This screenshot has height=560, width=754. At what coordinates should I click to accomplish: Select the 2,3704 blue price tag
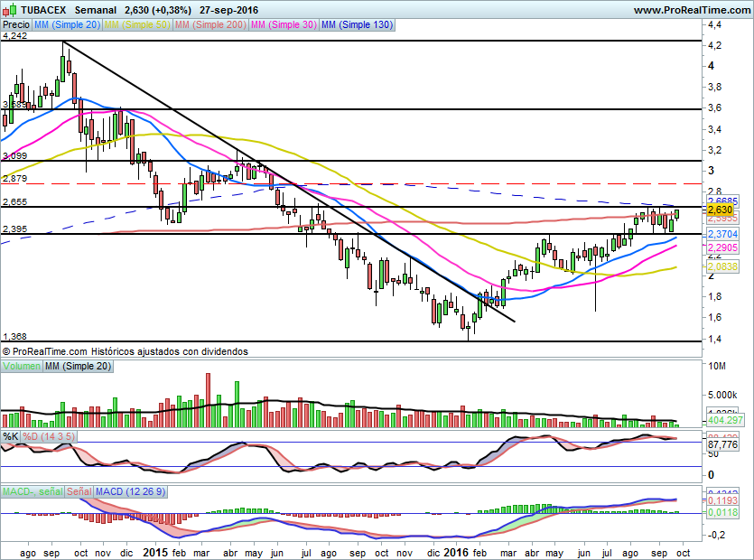(698, 233)
